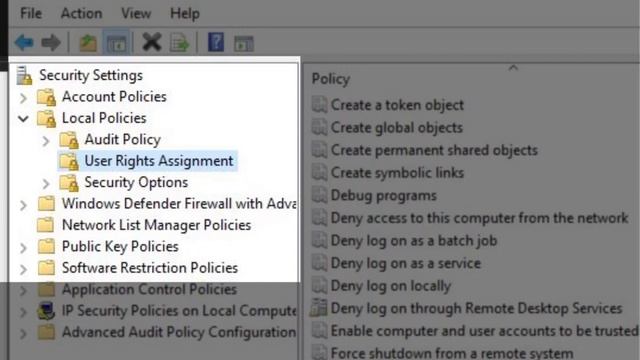Go up one level via folder icon
Screen dimensions: 640x360
[88, 43]
